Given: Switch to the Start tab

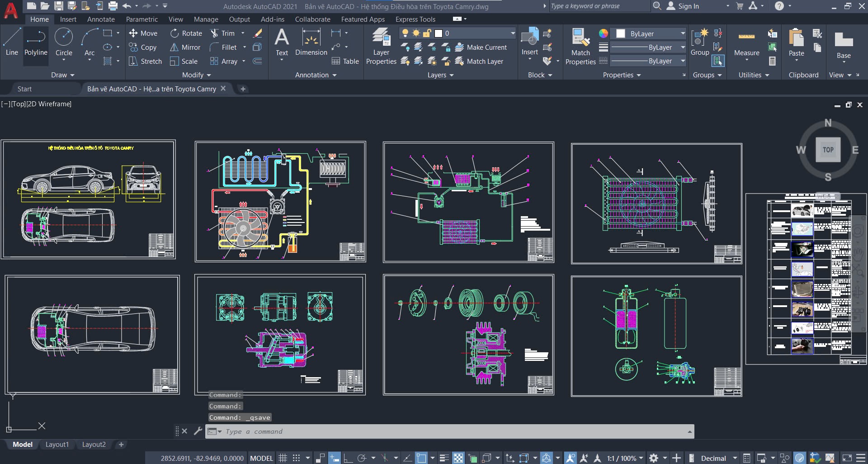Looking at the screenshot, I should click(24, 89).
